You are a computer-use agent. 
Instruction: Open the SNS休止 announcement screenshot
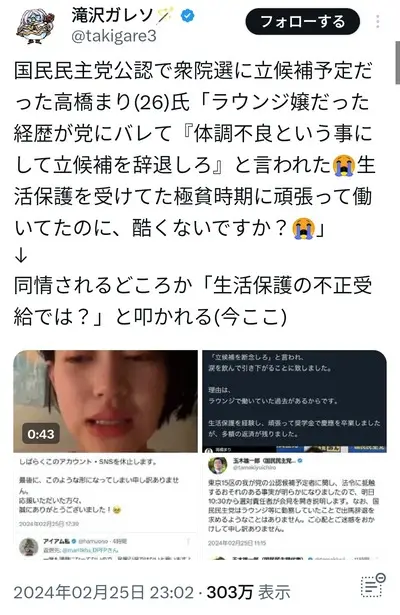coord(105,506)
